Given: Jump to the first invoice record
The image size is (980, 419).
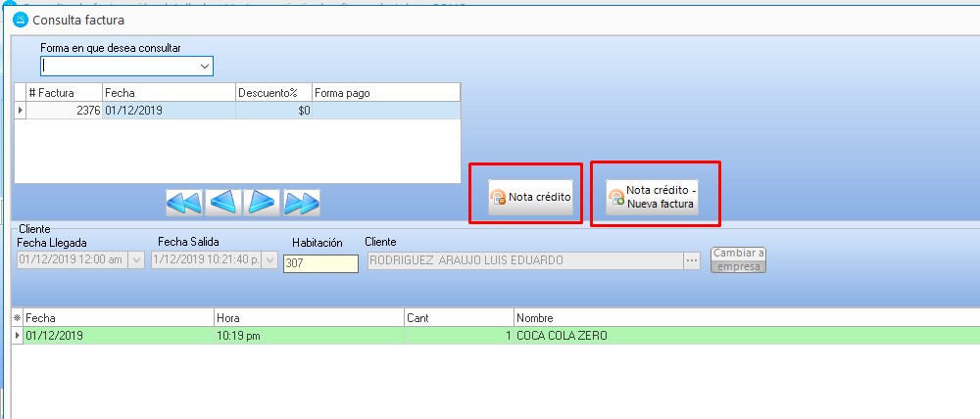Looking at the screenshot, I should pyautogui.click(x=183, y=203).
